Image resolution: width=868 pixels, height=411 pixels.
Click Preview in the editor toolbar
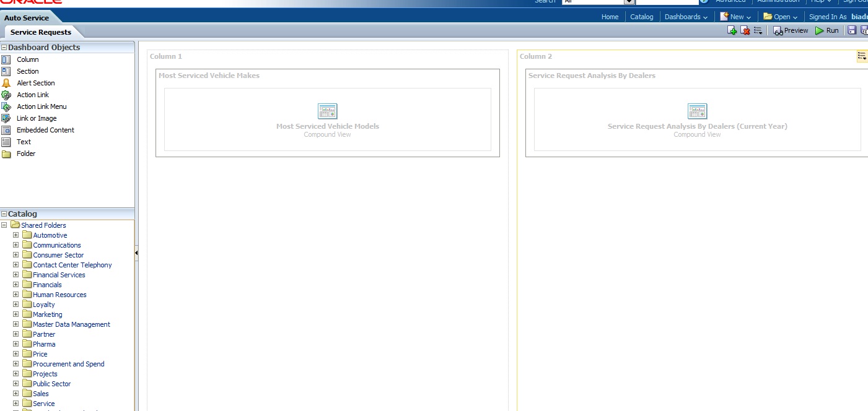(791, 30)
